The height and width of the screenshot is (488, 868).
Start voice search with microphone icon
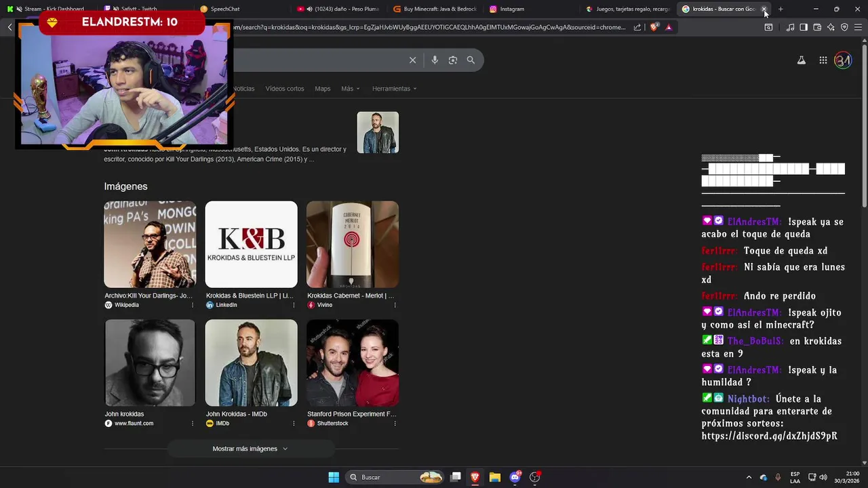435,60
